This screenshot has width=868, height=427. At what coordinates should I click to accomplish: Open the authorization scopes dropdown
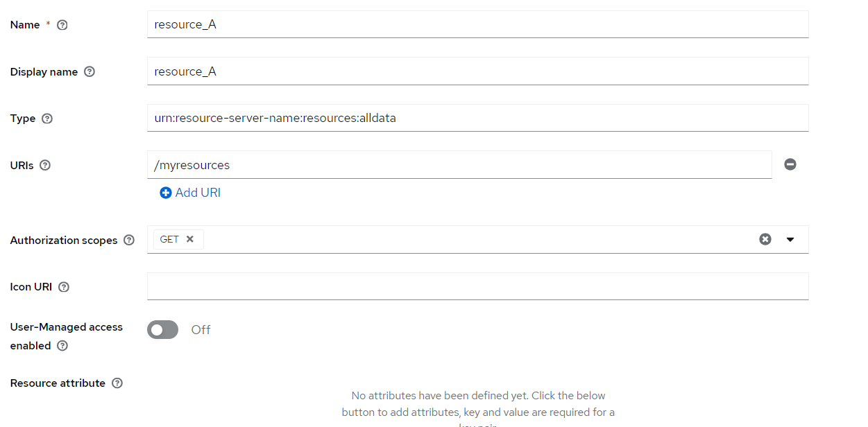[790, 238]
